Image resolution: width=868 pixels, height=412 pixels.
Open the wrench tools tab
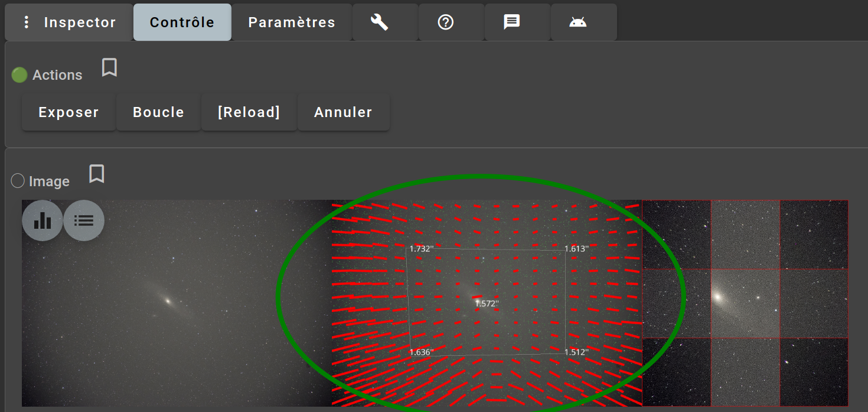coord(379,22)
